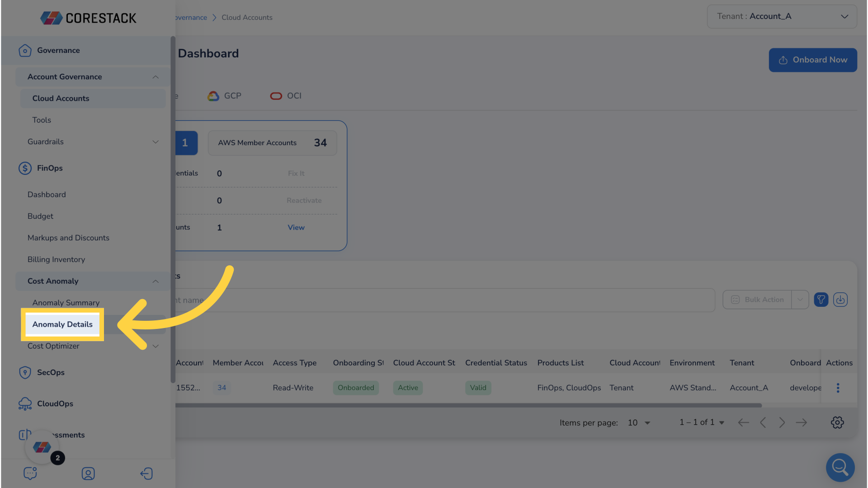868x488 pixels.
Task: Click the filter funnel icon
Action: (x=821, y=300)
